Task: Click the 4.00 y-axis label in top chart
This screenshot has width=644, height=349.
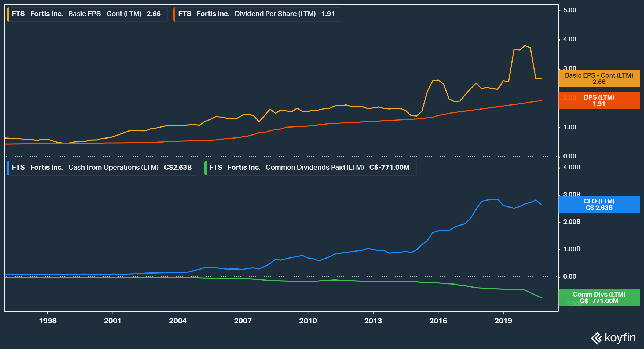Action: tap(570, 39)
